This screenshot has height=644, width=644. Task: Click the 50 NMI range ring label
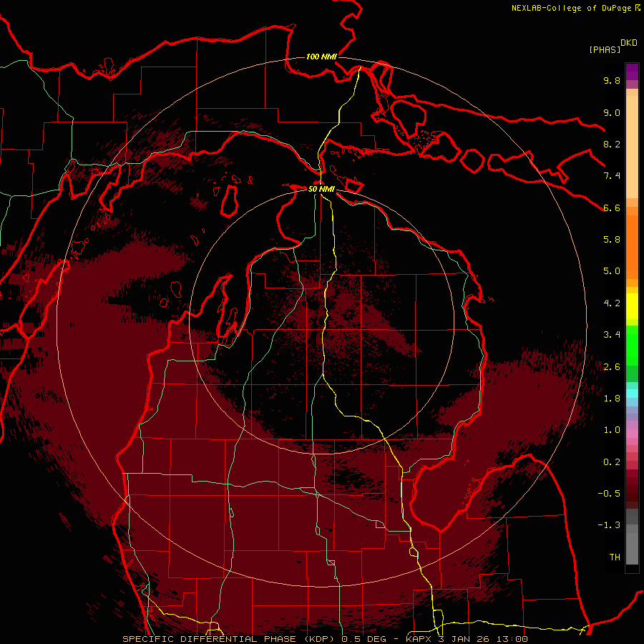click(321, 189)
